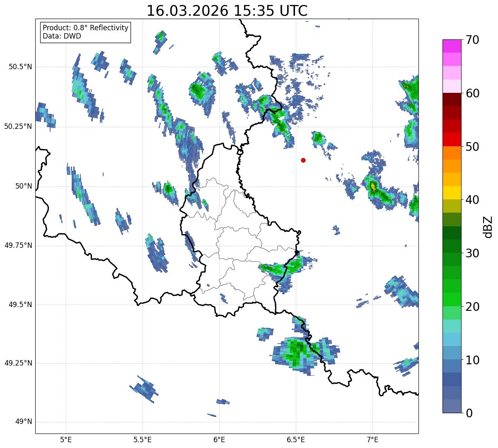The height and width of the screenshot is (448, 498).
Task: Click the latitude label 50.5°N
Action: pyautogui.click(x=20, y=67)
